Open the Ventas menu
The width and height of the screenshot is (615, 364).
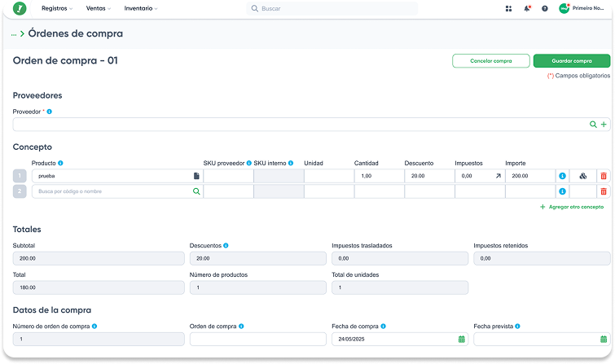tap(99, 8)
